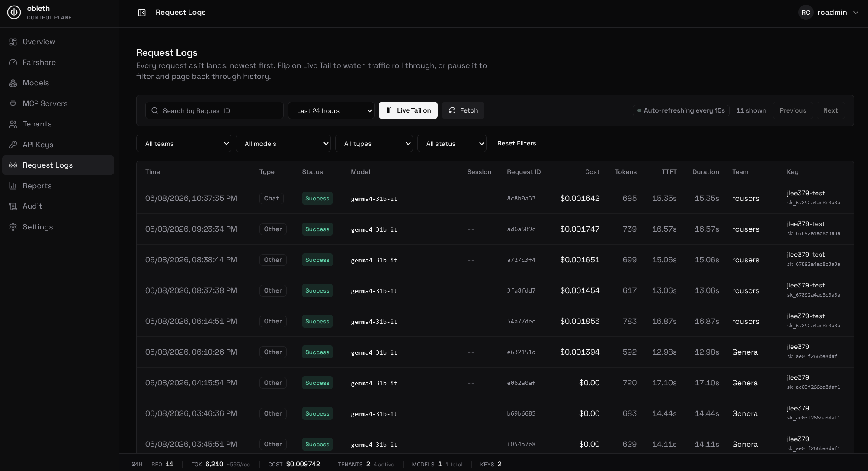Click the search magnifier icon
Viewport: 868px width, 471px height.
coord(154,110)
